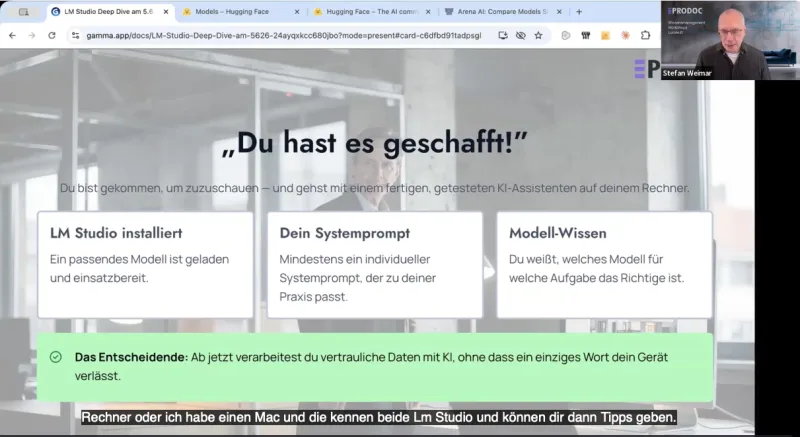The height and width of the screenshot is (437, 800).
Task: Open the Extensions puzzle-piece menu
Action: (645, 35)
